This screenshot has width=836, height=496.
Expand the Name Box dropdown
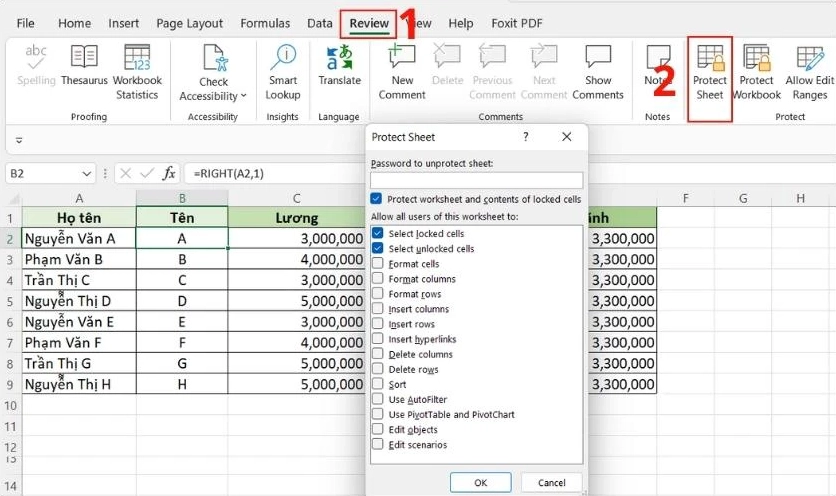click(86, 174)
